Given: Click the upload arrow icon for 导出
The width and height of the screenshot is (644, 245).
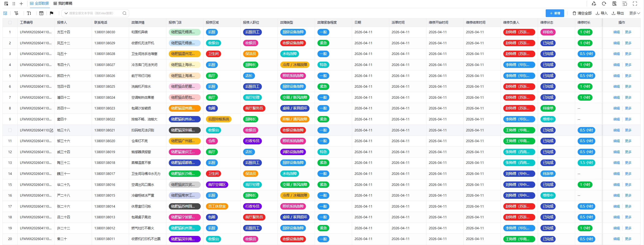Looking at the screenshot, I should click(x=613, y=13).
